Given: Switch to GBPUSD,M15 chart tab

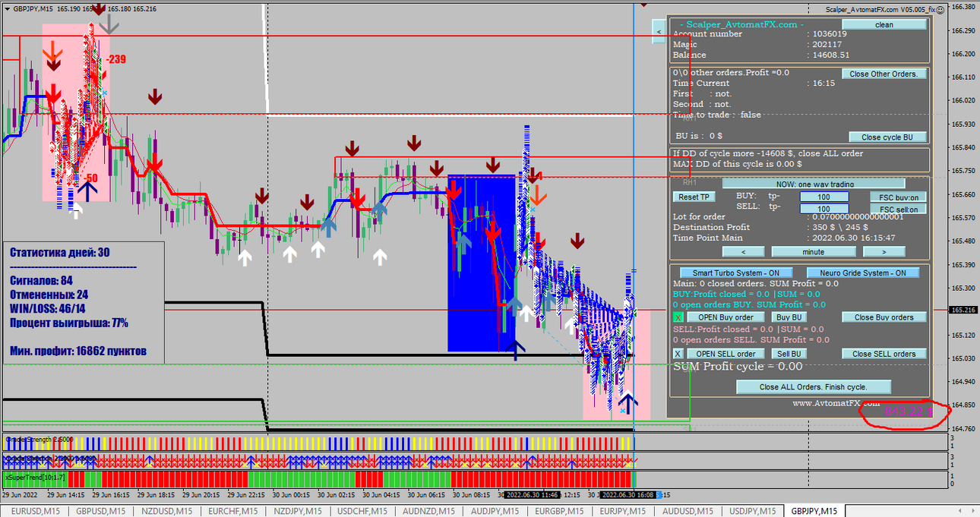Looking at the screenshot, I should point(100,511).
